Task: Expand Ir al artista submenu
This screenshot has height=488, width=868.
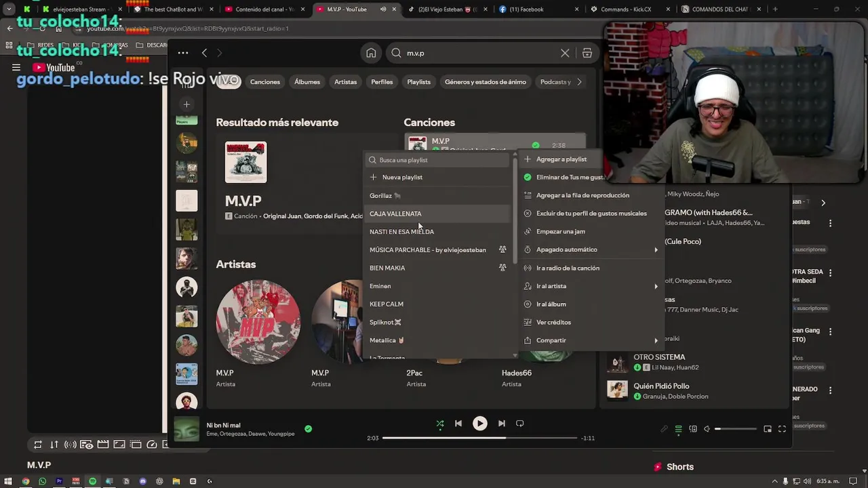Action: click(591, 286)
